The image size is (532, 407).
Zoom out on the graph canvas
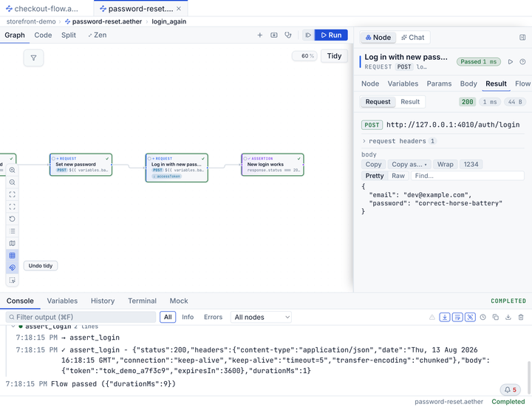pyautogui.click(x=13, y=182)
